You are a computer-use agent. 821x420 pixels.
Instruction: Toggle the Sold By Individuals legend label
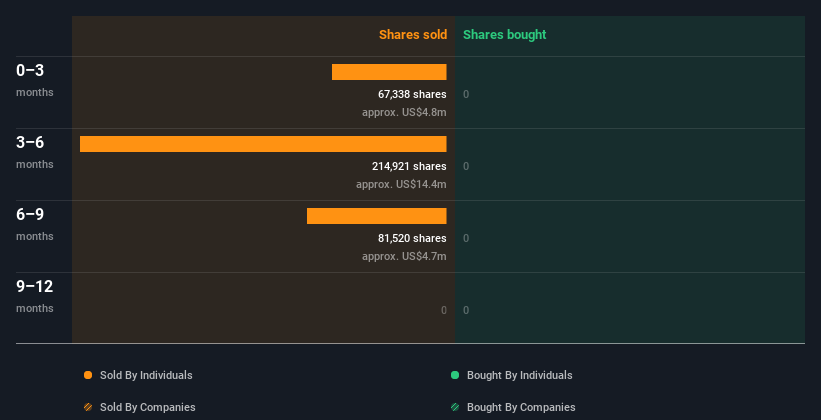click(145, 375)
